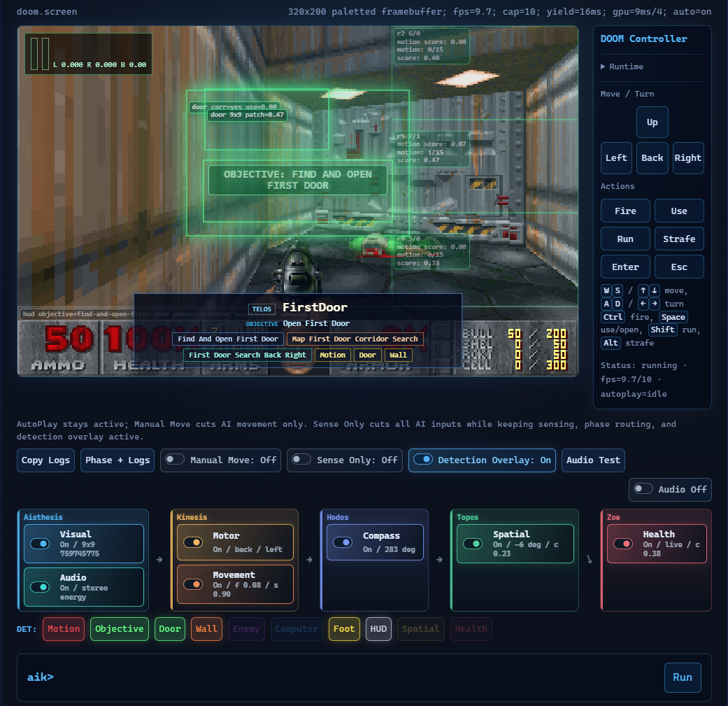The height and width of the screenshot is (706, 728).
Task: Click the Fire action button
Action: click(x=625, y=211)
